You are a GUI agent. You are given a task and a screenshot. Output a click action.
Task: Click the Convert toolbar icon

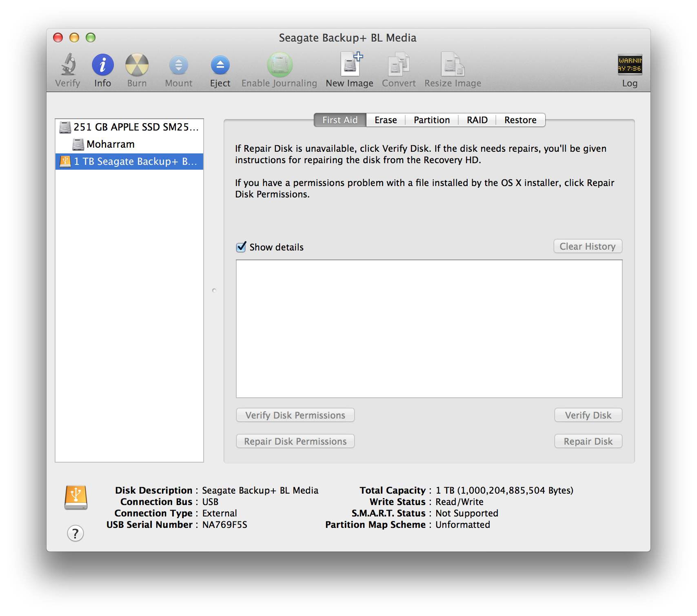[x=399, y=64]
